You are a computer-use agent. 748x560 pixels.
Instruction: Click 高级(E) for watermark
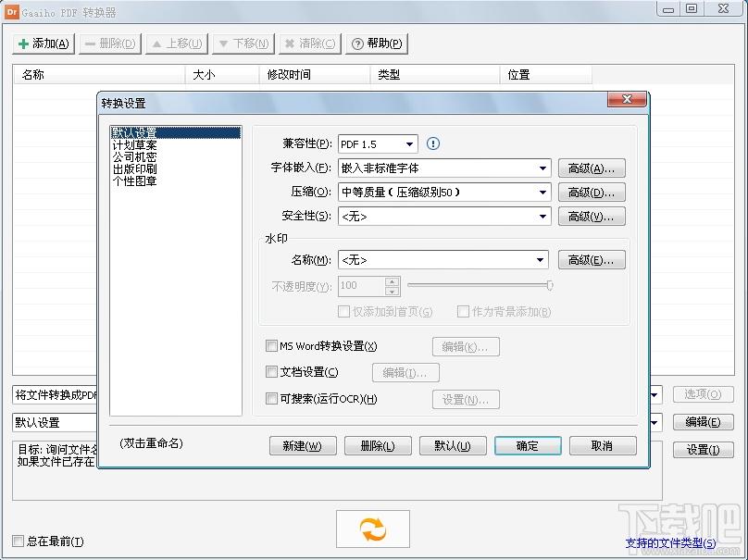(x=592, y=260)
